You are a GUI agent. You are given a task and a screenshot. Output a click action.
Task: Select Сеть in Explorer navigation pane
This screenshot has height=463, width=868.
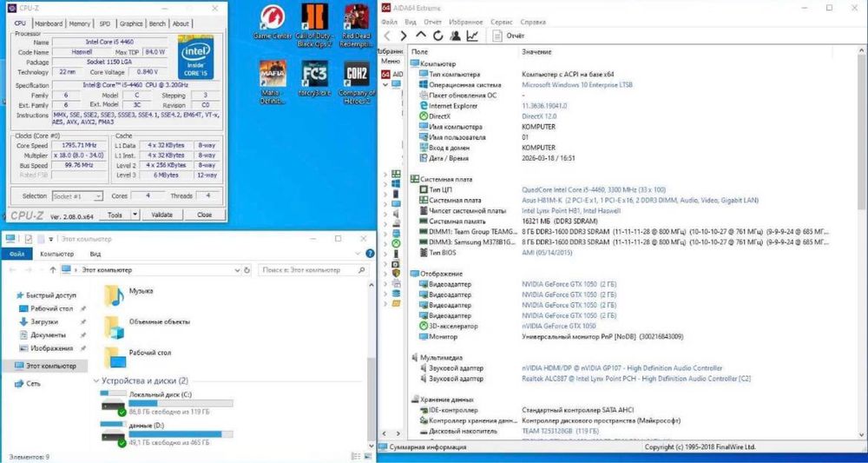click(x=33, y=383)
